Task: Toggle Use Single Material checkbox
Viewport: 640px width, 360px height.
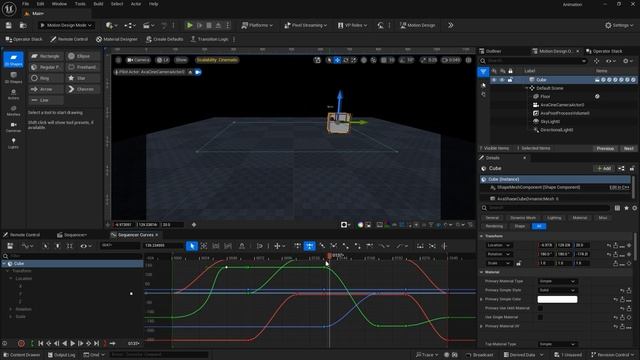Action: [x=540, y=317]
